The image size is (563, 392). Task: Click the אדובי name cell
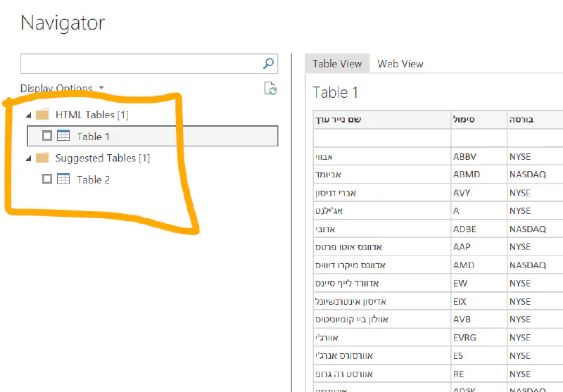coord(382,229)
